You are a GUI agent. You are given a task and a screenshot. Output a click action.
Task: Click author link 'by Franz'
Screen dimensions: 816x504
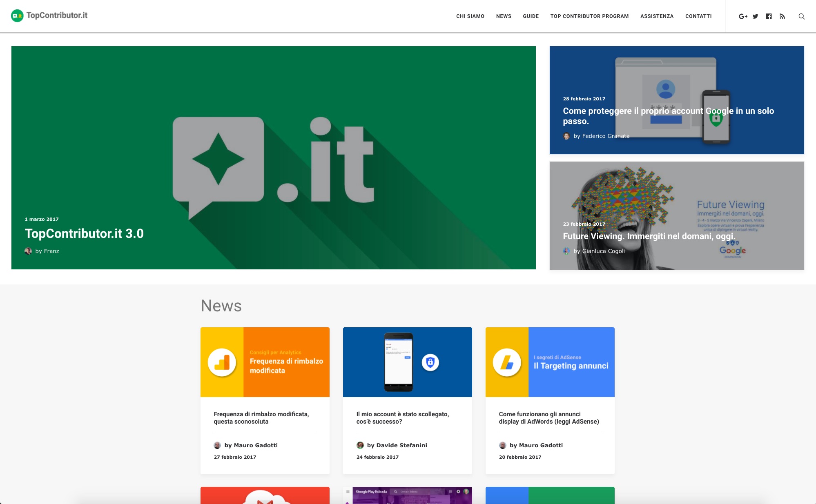(x=47, y=251)
